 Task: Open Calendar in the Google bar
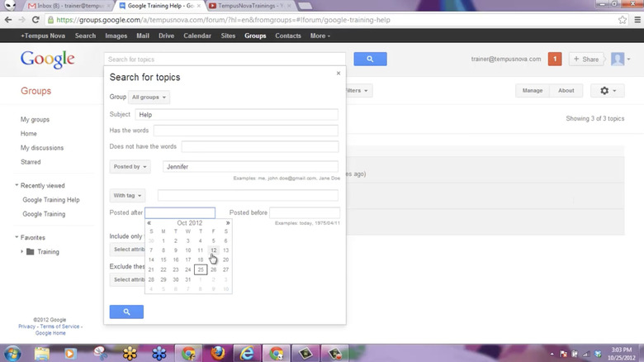point(197,36)
